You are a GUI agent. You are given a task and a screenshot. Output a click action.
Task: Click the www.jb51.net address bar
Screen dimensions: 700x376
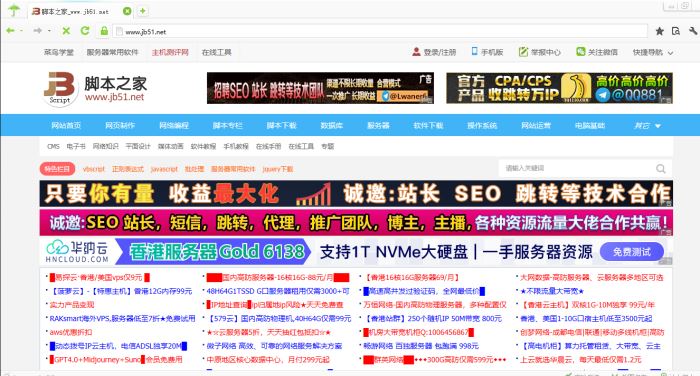379,31
